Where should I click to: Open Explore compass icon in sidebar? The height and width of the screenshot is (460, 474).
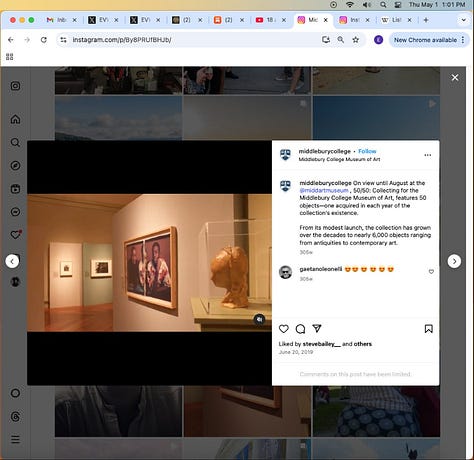click(x=15, y=166)
